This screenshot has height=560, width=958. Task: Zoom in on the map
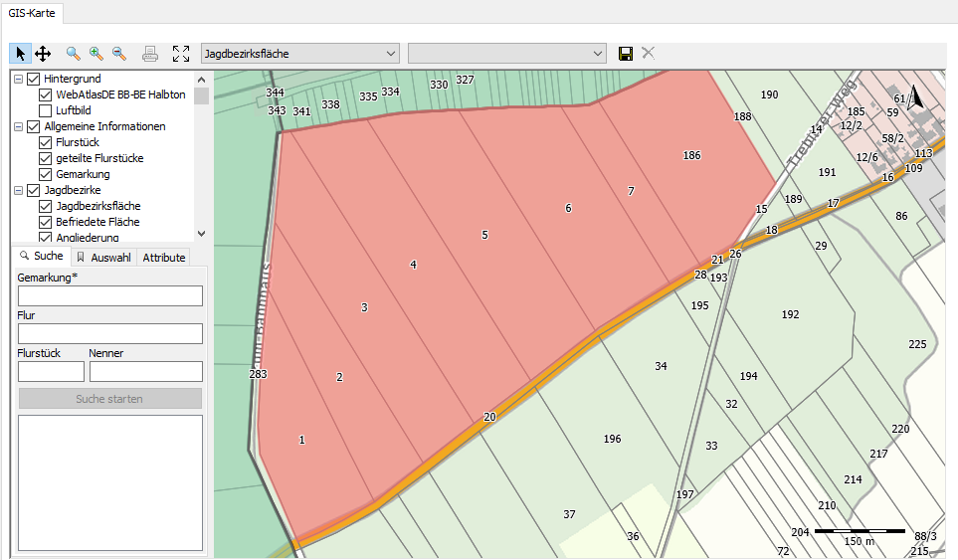coord(96,54)
